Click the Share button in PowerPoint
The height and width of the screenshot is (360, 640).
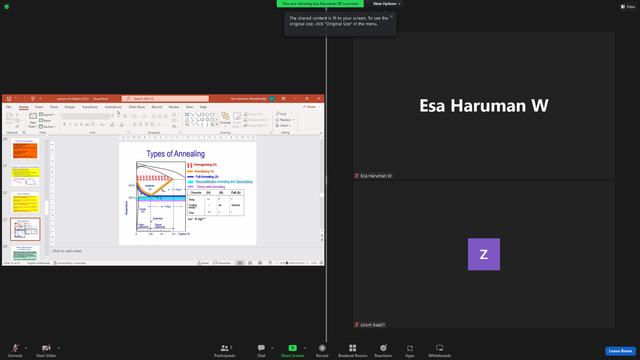pyautogui.click(x=311, y=107)
